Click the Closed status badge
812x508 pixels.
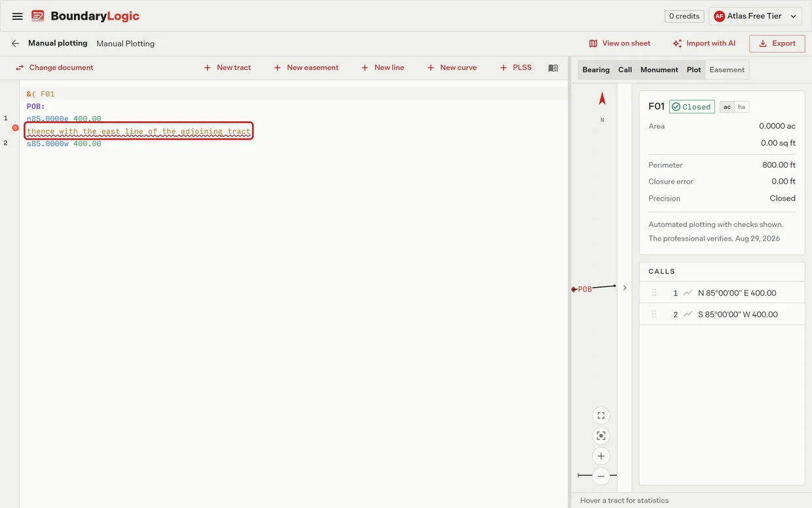click(692, 107)
